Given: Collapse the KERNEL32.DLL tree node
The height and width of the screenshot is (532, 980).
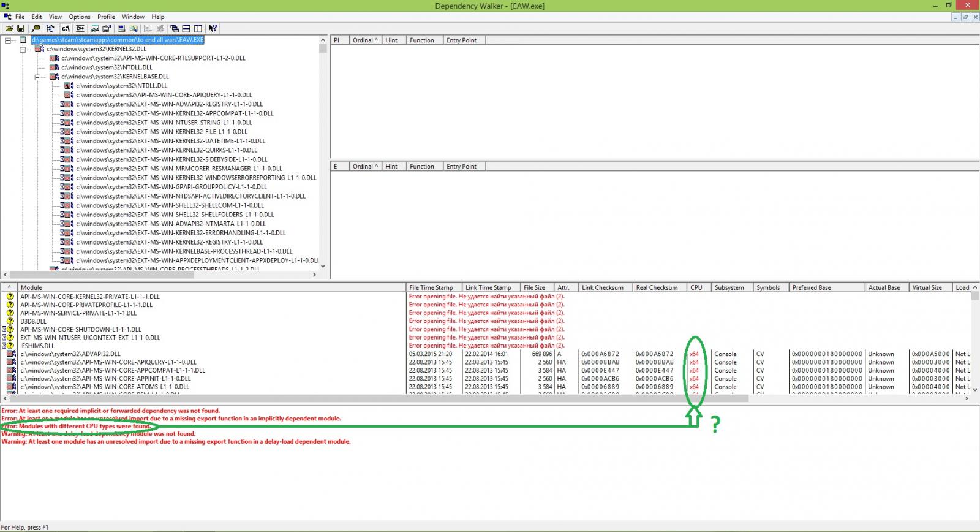Looking at the screenshot, I should tap(23, 50).
